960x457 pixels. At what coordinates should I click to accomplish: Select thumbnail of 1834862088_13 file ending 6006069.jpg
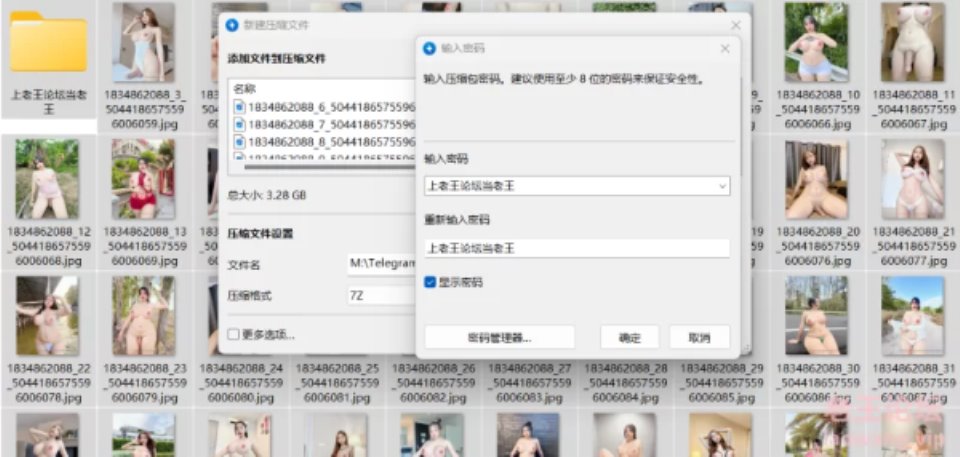point(143,179)
